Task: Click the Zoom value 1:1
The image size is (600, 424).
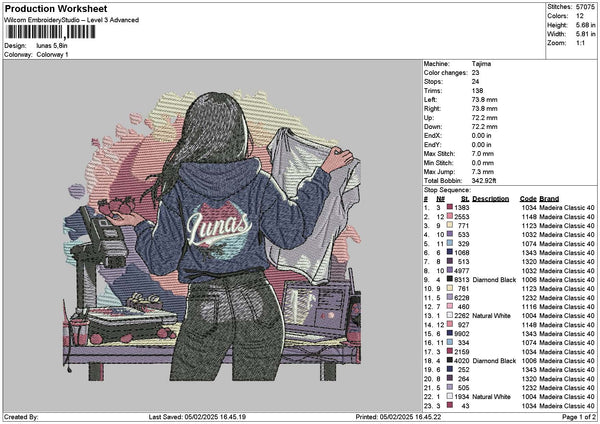Action: coord(580,43)
